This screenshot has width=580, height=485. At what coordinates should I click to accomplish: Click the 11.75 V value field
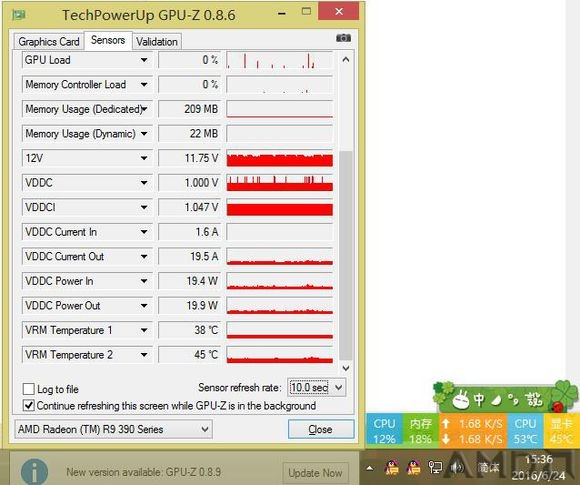pos(189,158)
